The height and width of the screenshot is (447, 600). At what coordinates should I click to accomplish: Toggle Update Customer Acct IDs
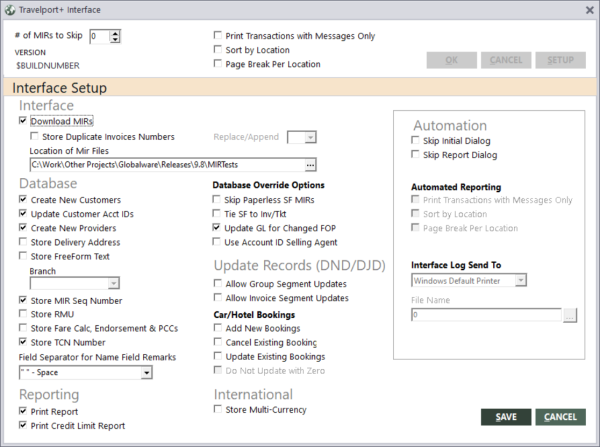(23, 214)
